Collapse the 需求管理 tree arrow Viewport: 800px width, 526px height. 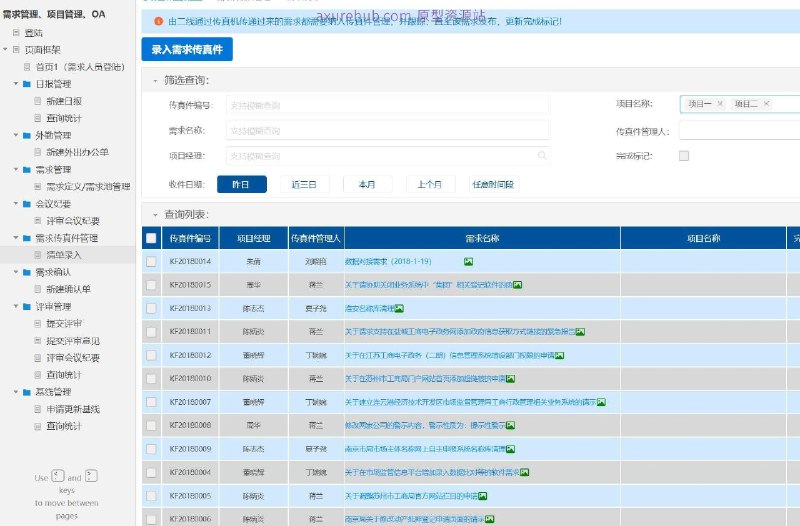coord(16,169)
